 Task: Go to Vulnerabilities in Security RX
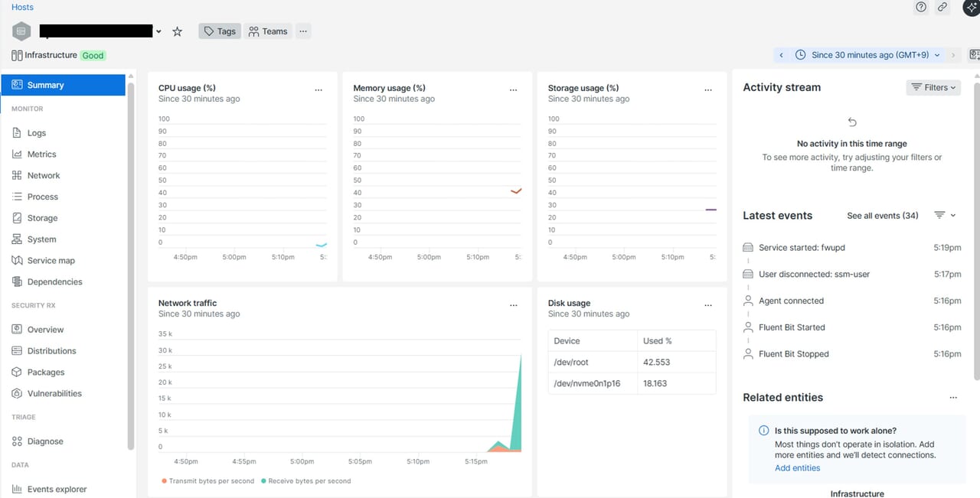pyautogui.click(x=54, y=394)
